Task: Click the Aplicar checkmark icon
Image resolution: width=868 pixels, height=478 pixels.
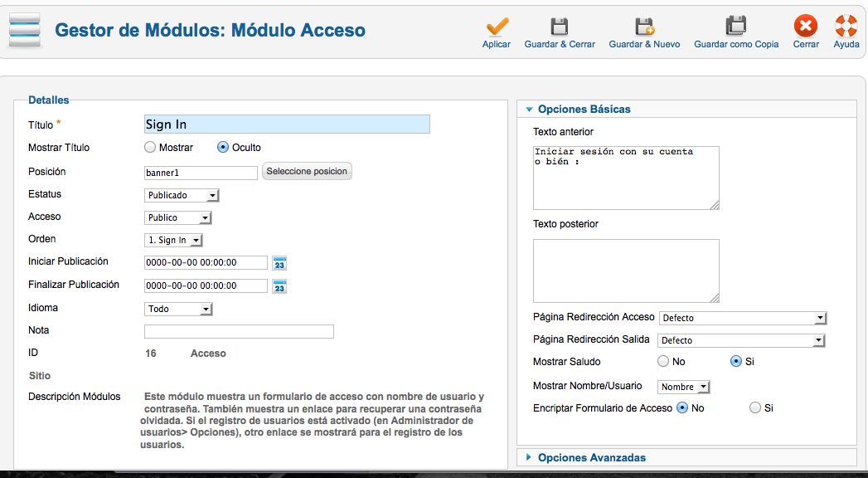Action: (497, 26)
